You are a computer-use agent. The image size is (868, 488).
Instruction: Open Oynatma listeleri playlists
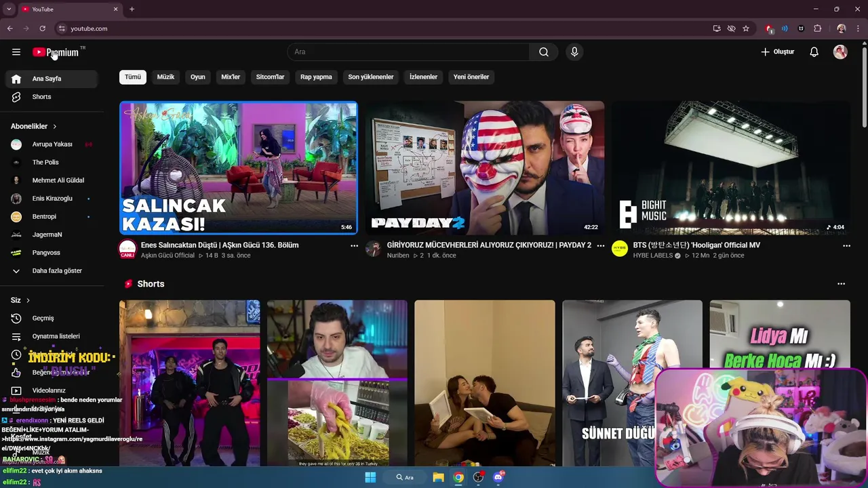(53, 336)
